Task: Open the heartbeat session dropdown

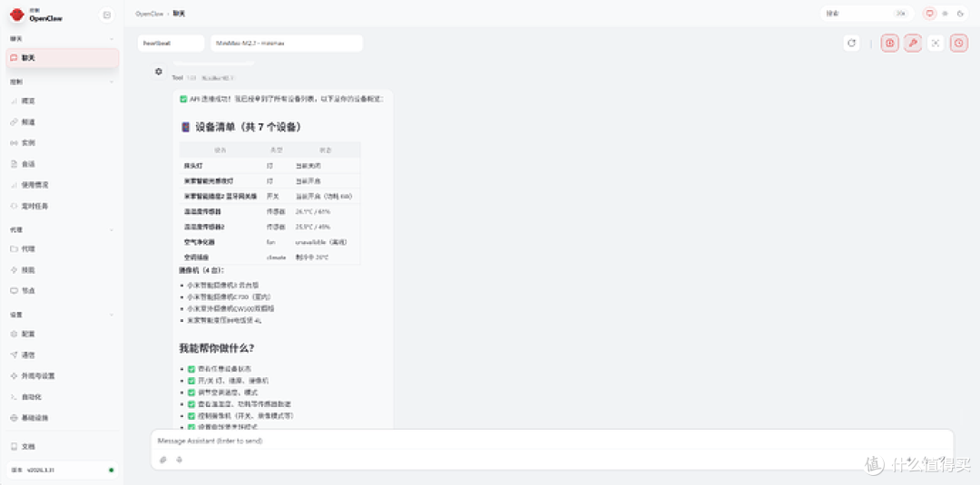Action: 171,44
